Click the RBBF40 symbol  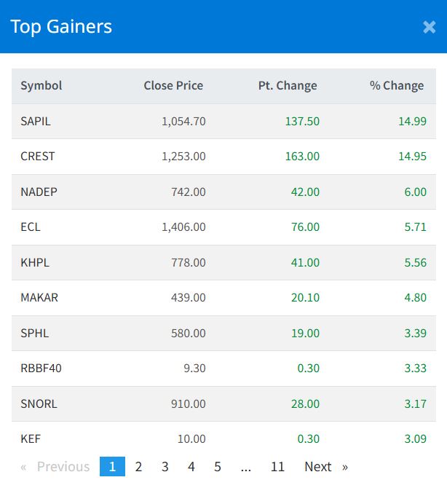[41, 368]
